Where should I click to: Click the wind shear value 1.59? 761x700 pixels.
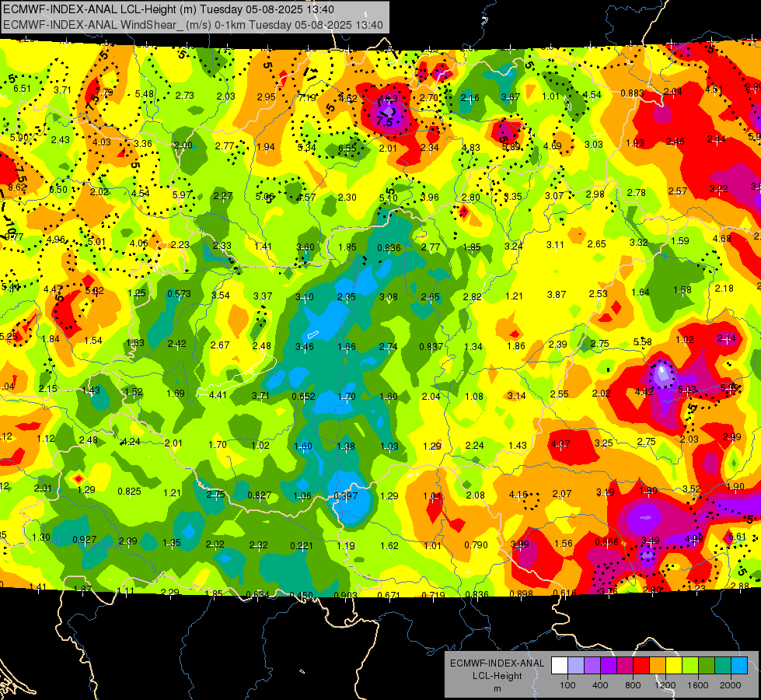[x=680, y=241]
